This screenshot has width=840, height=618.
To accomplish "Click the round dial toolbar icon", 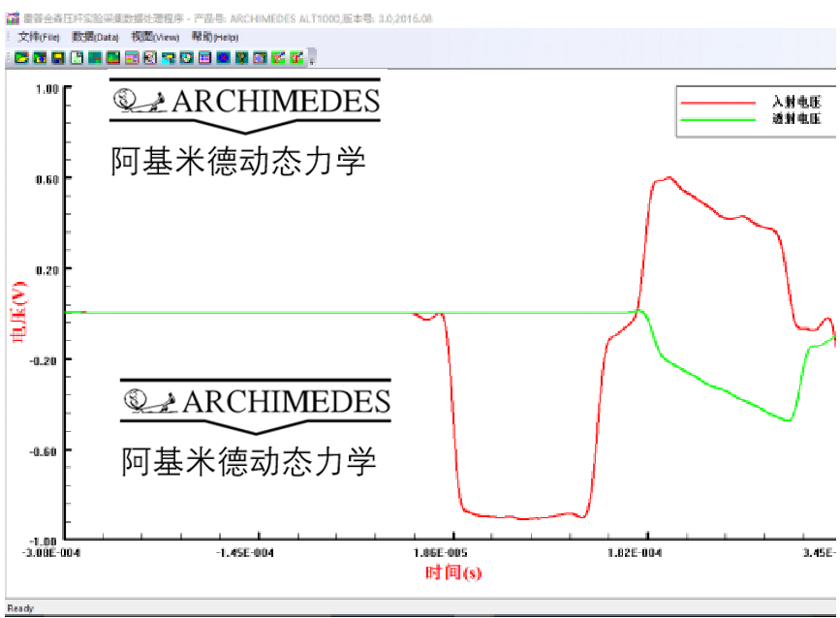I will pyautogui.click(x=186, y=58).
